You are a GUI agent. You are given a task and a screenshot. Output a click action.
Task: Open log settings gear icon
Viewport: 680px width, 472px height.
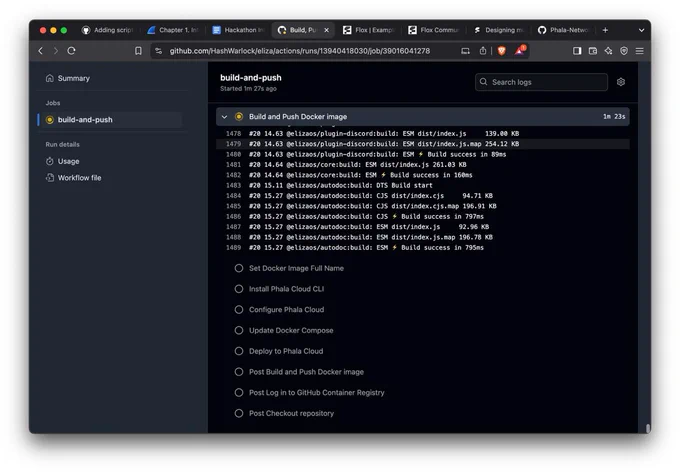point(621,82)
